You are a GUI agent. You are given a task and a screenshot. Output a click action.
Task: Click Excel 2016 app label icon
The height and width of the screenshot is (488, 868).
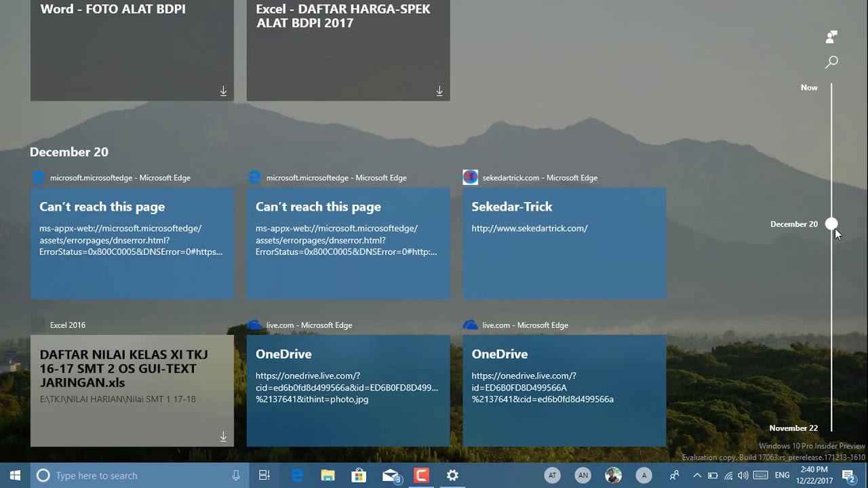pyautogui.click(x=38, y=325)
